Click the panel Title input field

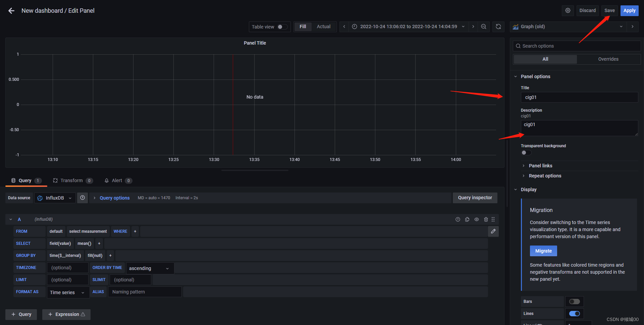click(579, 97)
